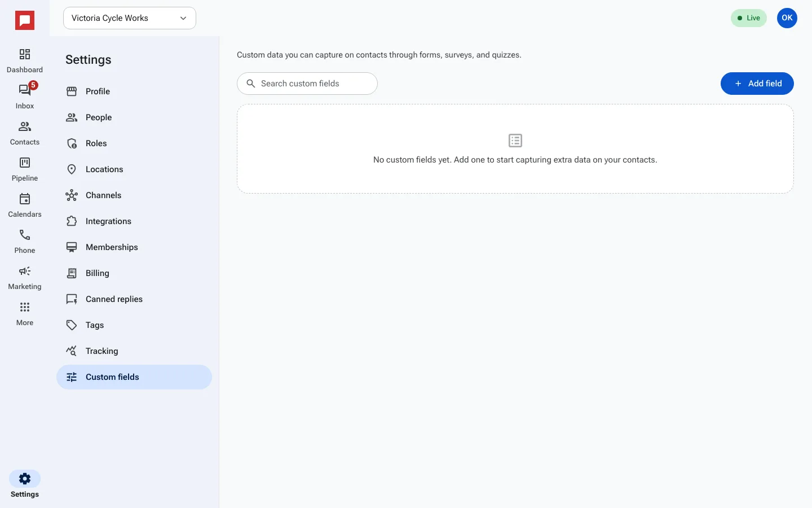Open the Dashboard icon in sidebar
Image resolution: width=812 pixels, height=508 pixels.
click(x=25, y=54)
